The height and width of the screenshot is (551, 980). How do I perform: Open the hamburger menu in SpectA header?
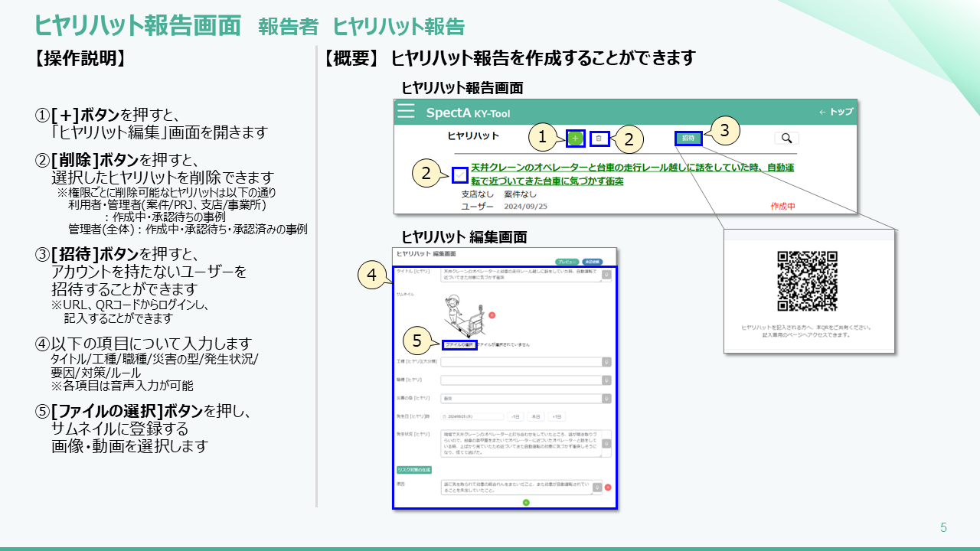pos(406,112)
